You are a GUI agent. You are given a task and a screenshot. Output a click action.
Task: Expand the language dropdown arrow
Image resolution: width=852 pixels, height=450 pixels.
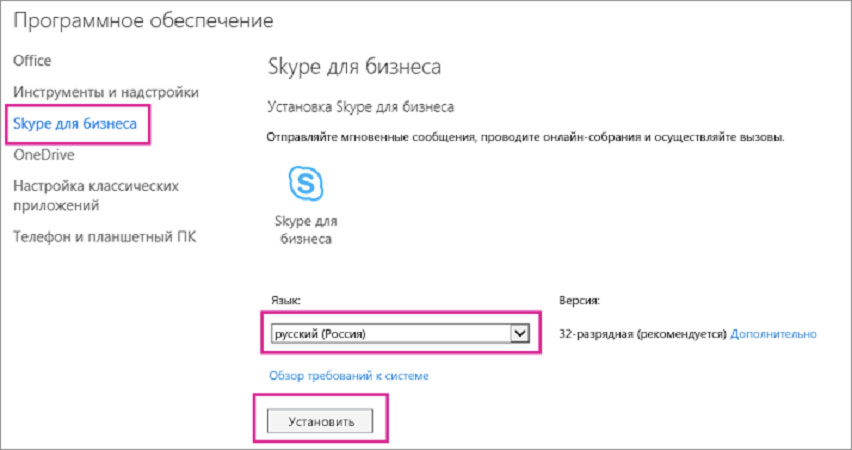(x=519, y=334)
